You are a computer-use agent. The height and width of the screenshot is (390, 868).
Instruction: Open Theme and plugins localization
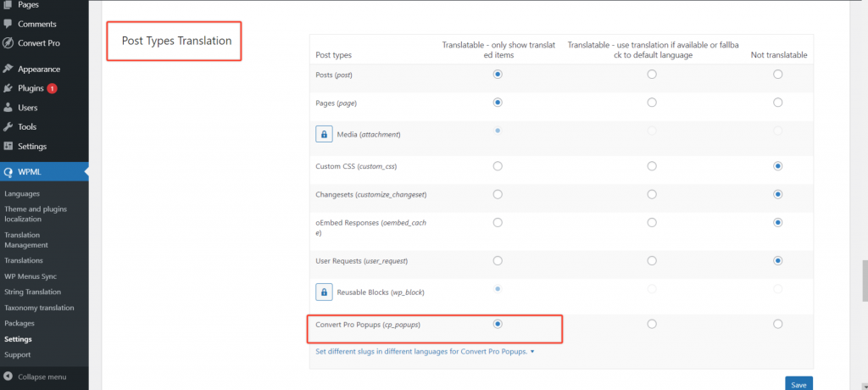pyautogui.click(x=36, y=214)
